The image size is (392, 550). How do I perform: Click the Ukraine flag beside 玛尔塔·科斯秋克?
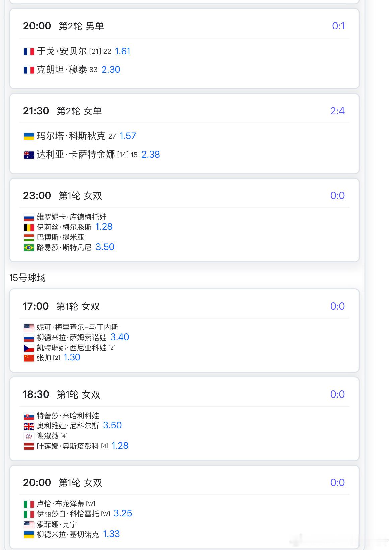(29, 136)
